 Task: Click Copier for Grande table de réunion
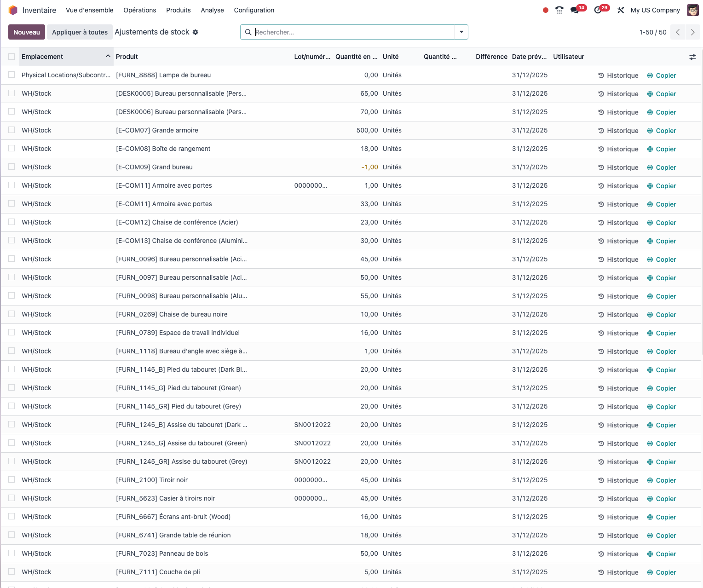click(x=662, y=536)
